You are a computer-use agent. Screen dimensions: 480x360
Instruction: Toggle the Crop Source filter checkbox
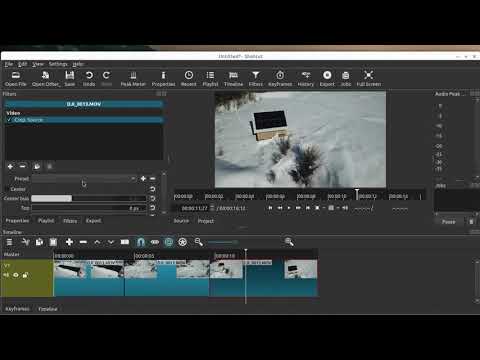[10, 120]
